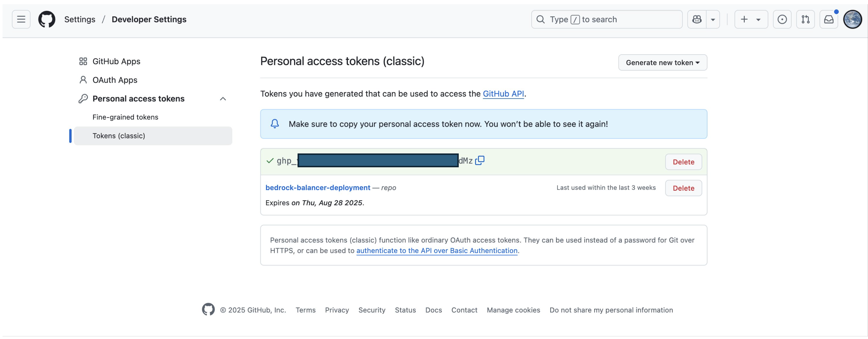Click Do not share my personal information
868x339 pixels.
611,310
